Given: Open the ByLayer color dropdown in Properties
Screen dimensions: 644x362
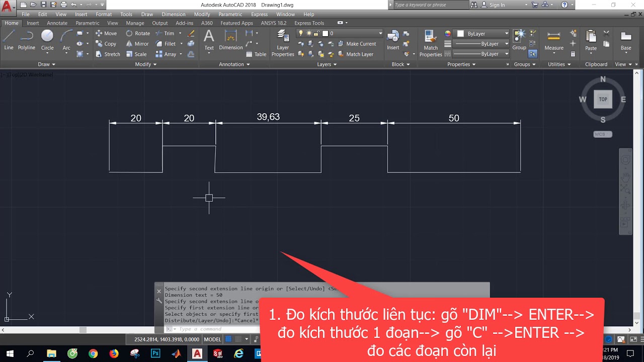Looking at the screenshot, I should coord(506,33).
